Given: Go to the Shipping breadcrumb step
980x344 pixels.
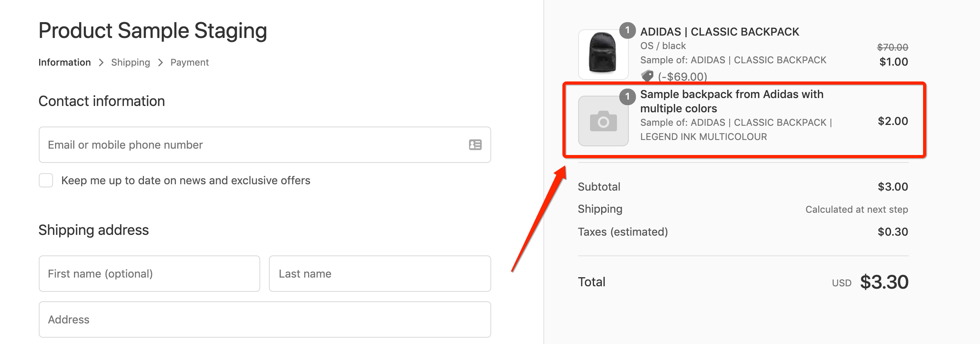Looking at the screenshot, I should [x=131, y=62].
